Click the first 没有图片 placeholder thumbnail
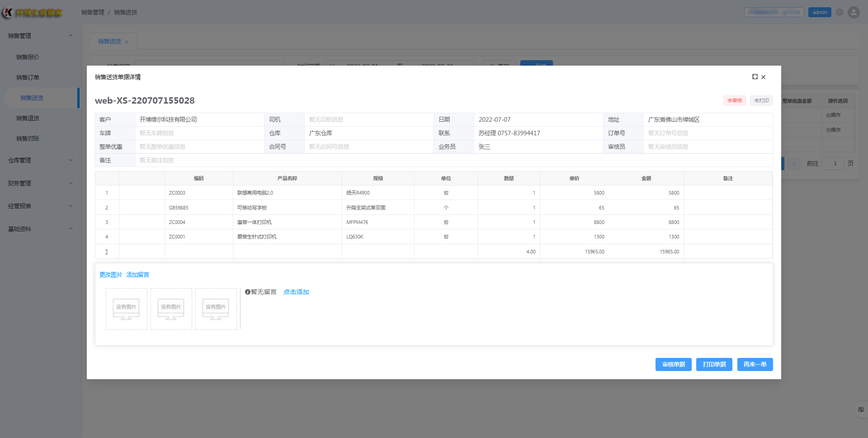Image resolution: width=868 pixels, height=438 pixels. 127,309
